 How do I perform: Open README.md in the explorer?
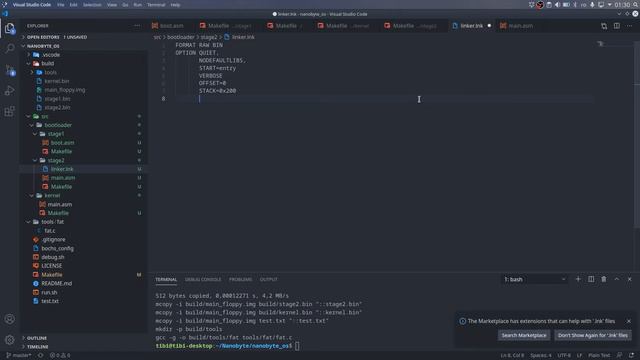coord(56,283)
